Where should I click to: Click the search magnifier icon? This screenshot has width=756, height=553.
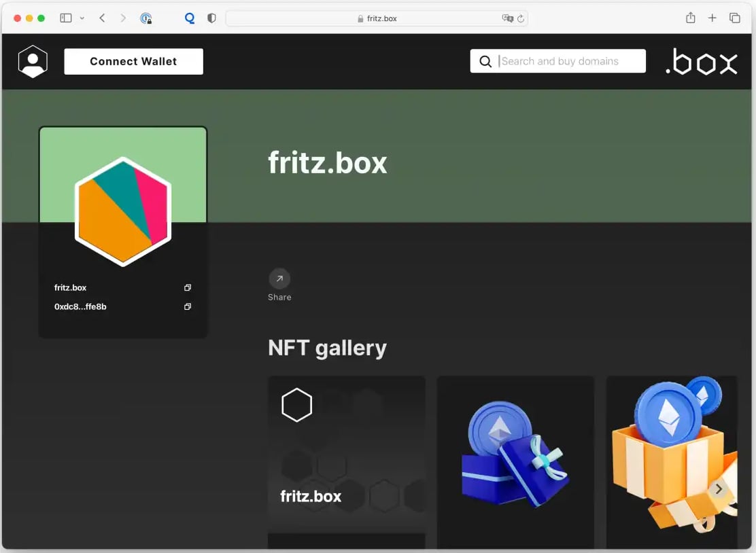coord(485,61)
